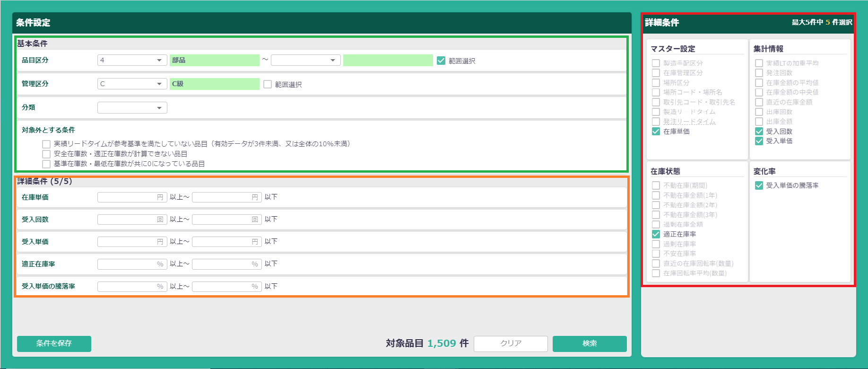Check 安全在庫数・適正在庫数が計算できない品目 option
Viewport: 868px width, 369px height.
tap(46, 154)
